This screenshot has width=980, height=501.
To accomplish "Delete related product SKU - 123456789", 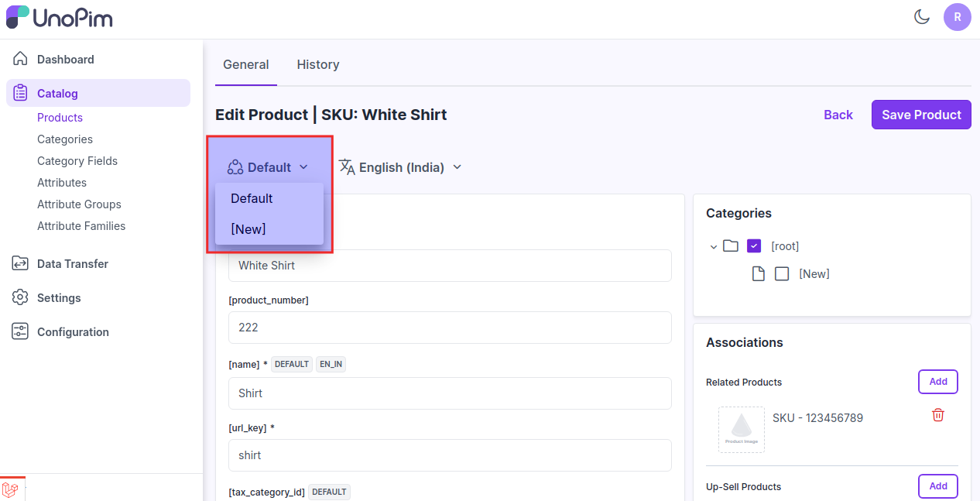I will tap(937, 415).
